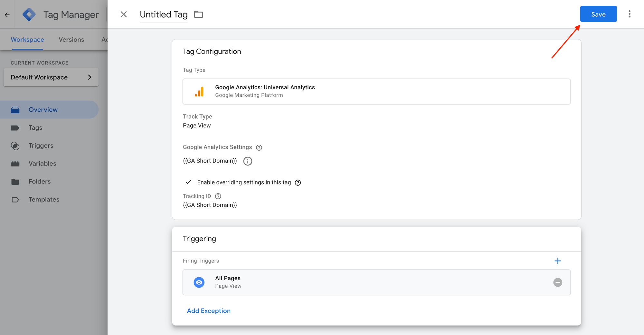Click the Tag Manager diamond logo

(29, 15)
